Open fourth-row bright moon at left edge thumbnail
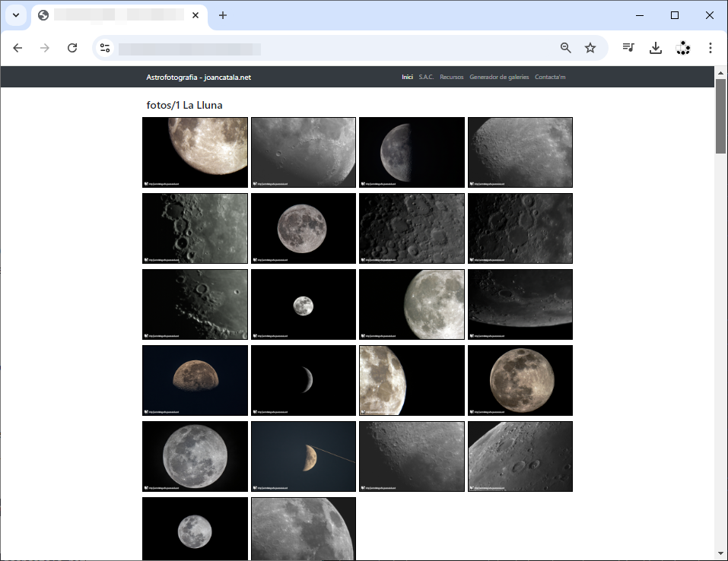 pos(412,381)
